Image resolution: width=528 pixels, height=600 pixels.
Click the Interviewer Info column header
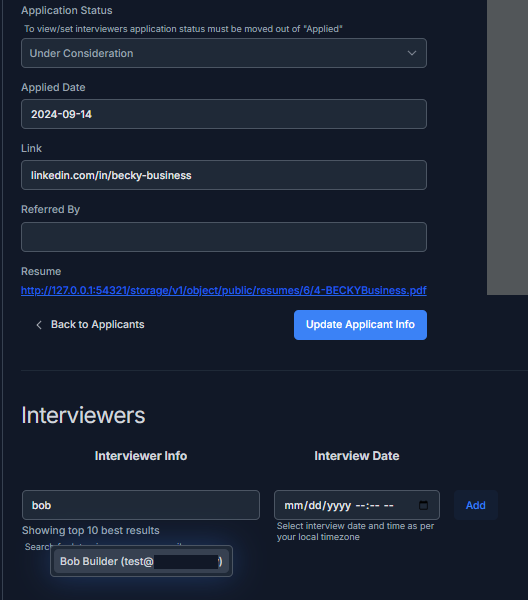click(141, 456)
